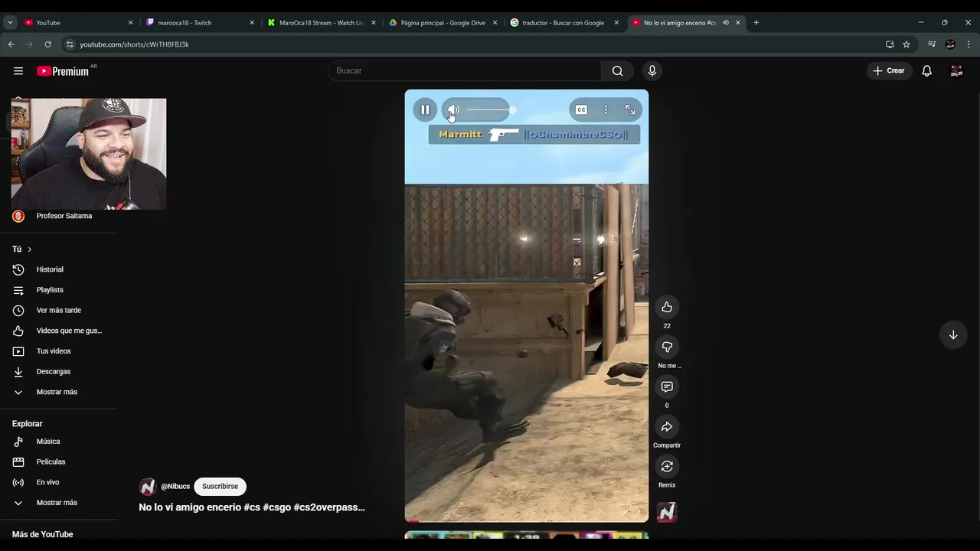
Task: Toggle closed captions CC button
Action: 581,110
